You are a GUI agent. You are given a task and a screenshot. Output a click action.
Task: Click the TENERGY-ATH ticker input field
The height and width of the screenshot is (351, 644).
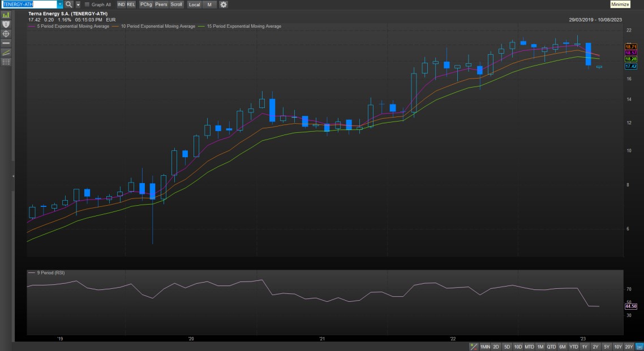[29, 5]
